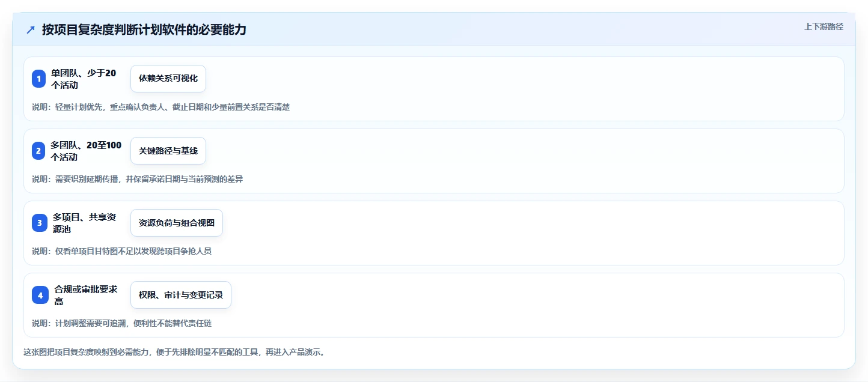Click the footer caption starting 这张图把项目复杂度
This screenshot has width=868, height=382.
pyautogui.click(x=176, y=352)
